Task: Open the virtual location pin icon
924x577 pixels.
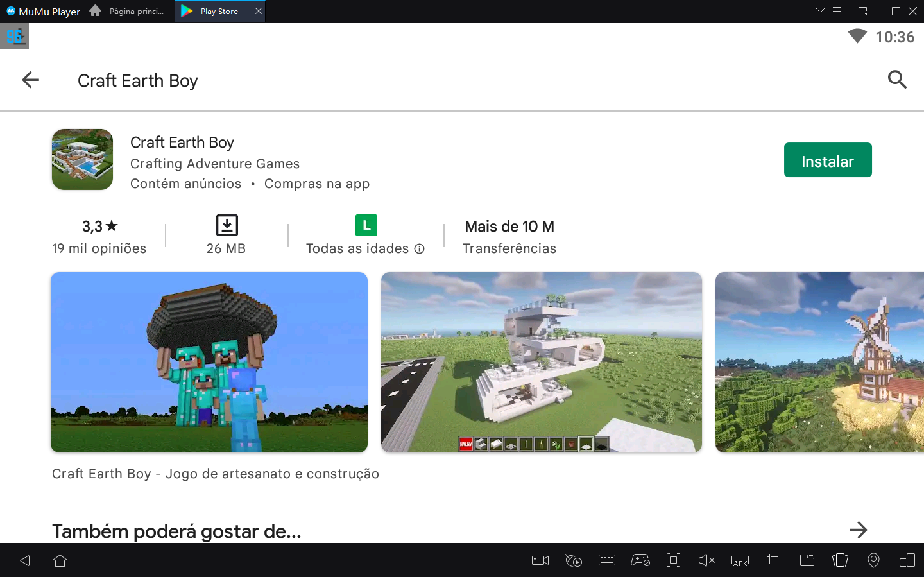Action: pyautogui.click(x=873, y=560)
